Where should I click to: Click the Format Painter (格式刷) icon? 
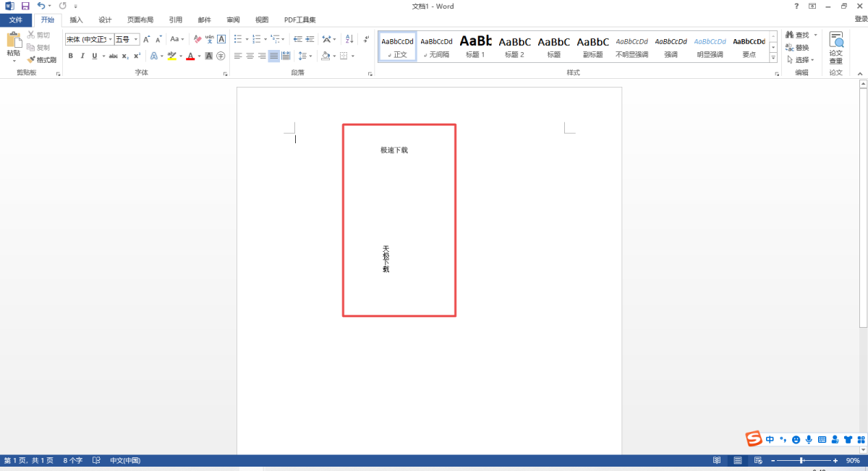pos(42,60)
